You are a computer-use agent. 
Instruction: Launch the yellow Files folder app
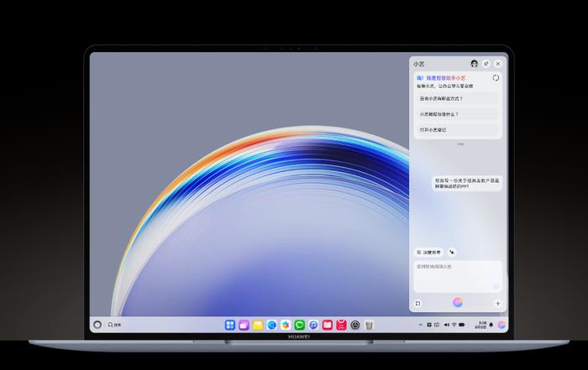point(258,325)
